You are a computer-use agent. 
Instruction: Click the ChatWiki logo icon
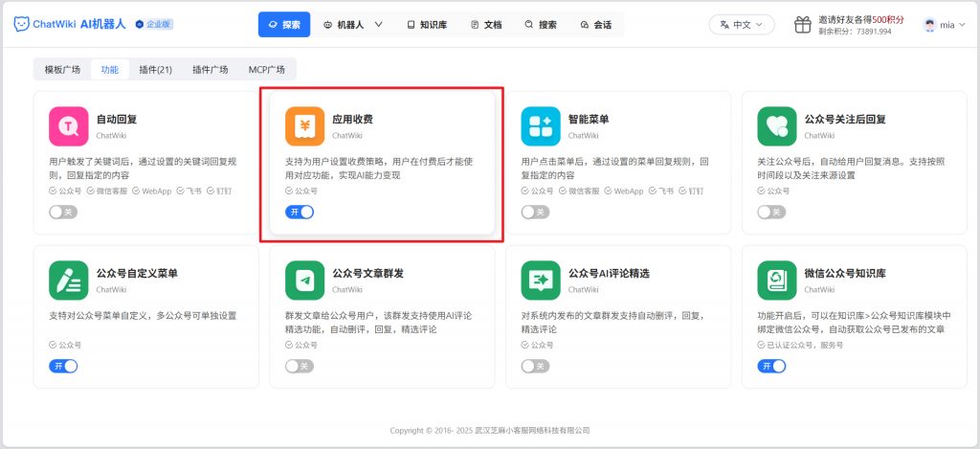[22, 24]
